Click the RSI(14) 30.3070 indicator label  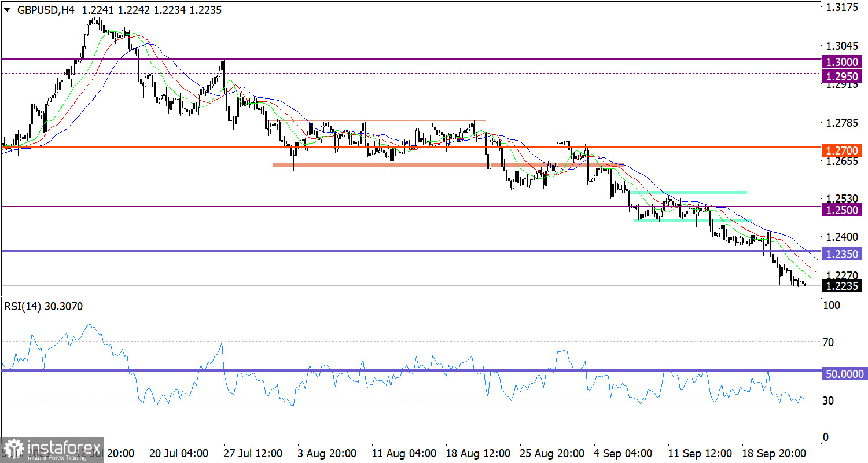pyautogui.click(x=43, y=306)
